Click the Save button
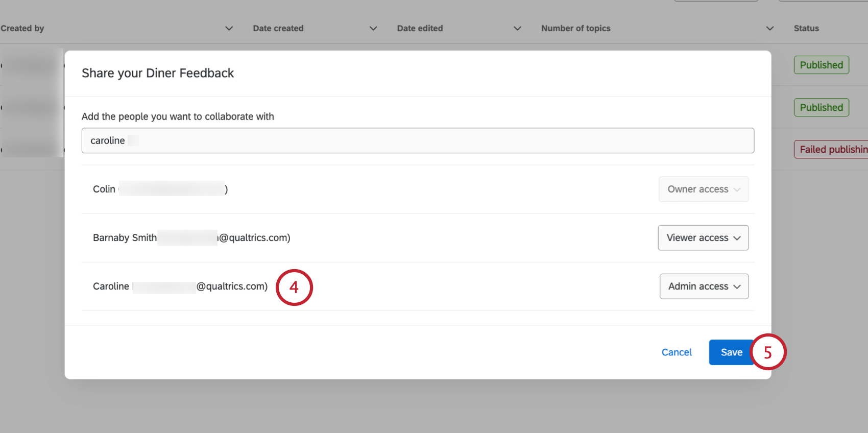868x433 pixels. pyautogui.click(x=731, y=352)
